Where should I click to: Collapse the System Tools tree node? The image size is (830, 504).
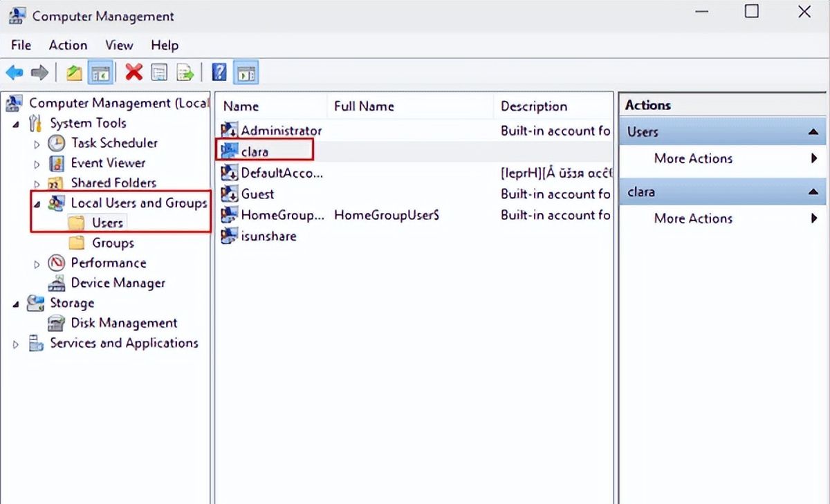[x=15, y=124]
